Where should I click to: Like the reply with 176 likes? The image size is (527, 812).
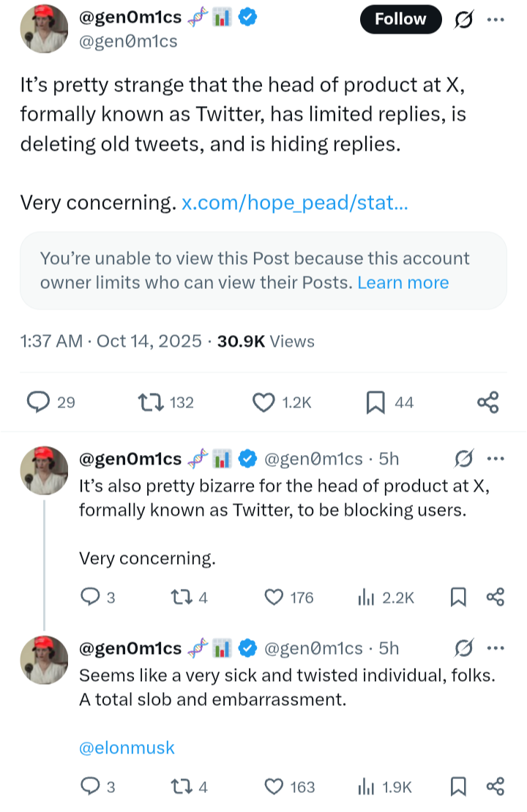pos(274,598)
